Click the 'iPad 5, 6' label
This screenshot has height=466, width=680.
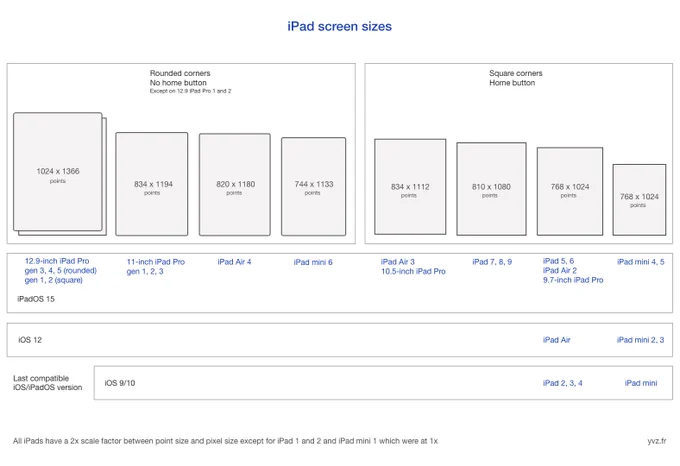tap(559, 261)
